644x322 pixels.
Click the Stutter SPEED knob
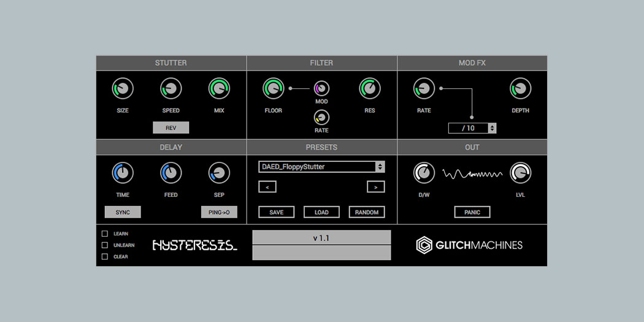tap(171, 89)
